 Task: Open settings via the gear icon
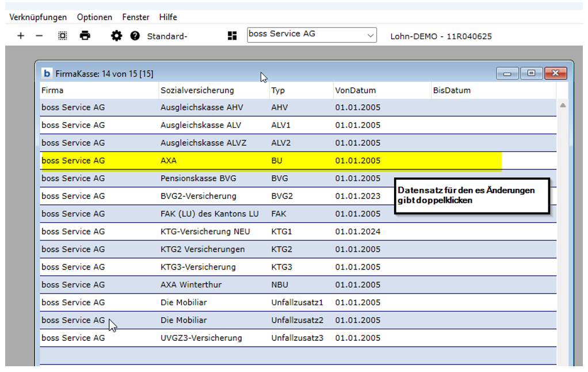click(x=117, y=36)
